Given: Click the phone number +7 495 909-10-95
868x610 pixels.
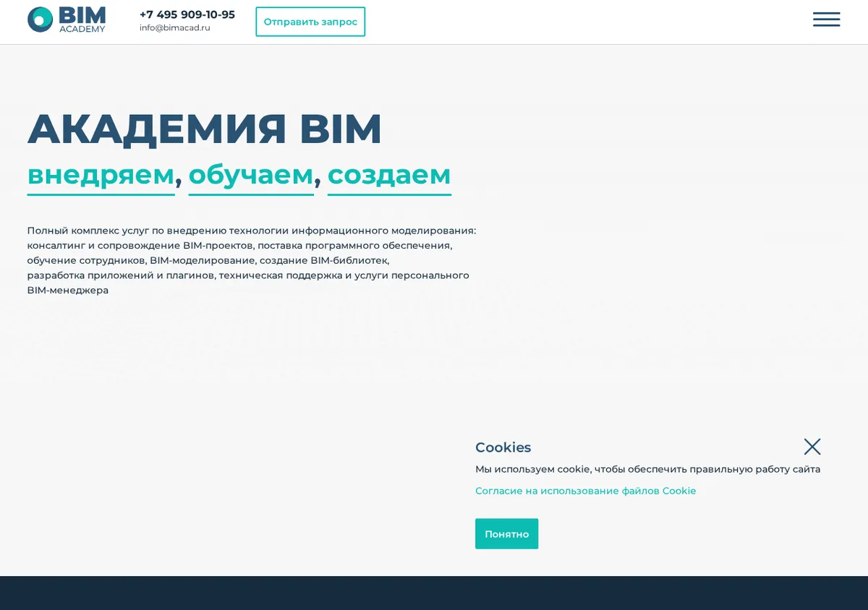Looking at the screenshot, I should [187, 14].
